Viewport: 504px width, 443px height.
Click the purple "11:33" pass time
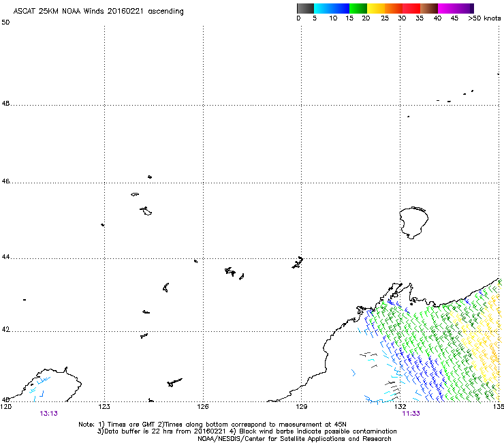(x=411, y=414)
